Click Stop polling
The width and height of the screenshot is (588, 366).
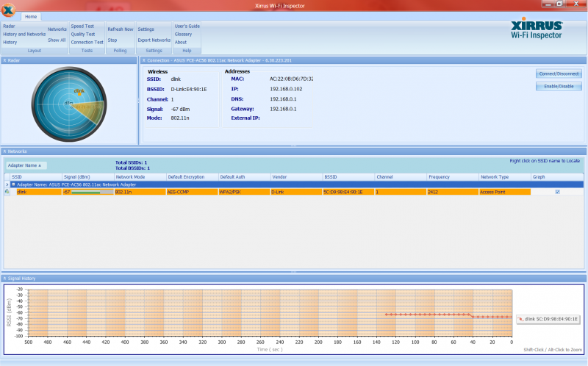112,40
